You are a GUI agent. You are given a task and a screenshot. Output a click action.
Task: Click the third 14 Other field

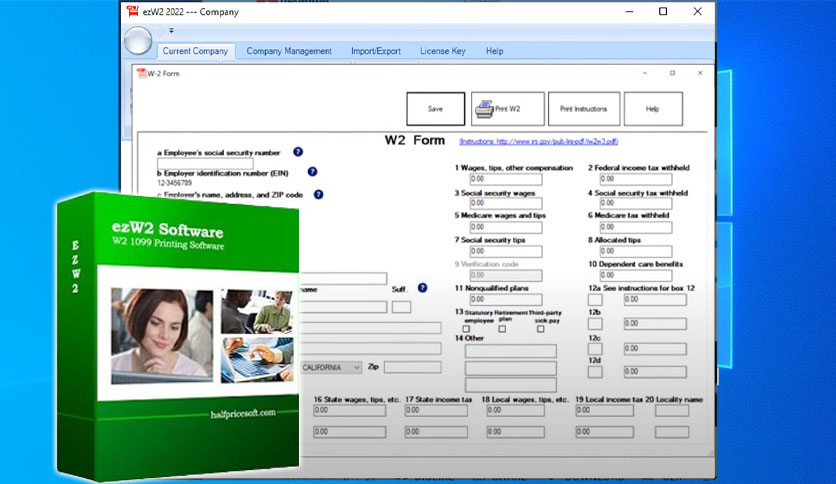point(511,385)
